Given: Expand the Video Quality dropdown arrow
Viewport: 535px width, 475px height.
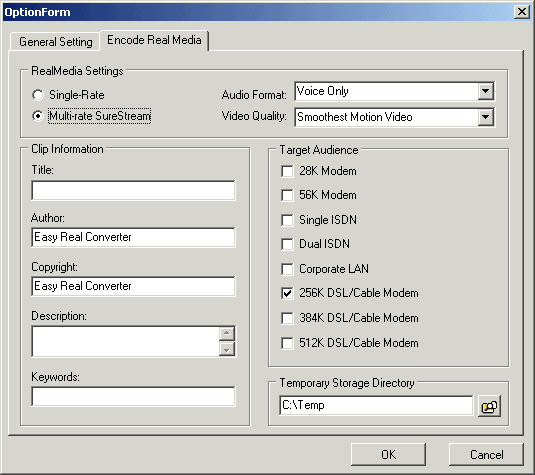Looking at the screenshot, I should pos(486,117).
